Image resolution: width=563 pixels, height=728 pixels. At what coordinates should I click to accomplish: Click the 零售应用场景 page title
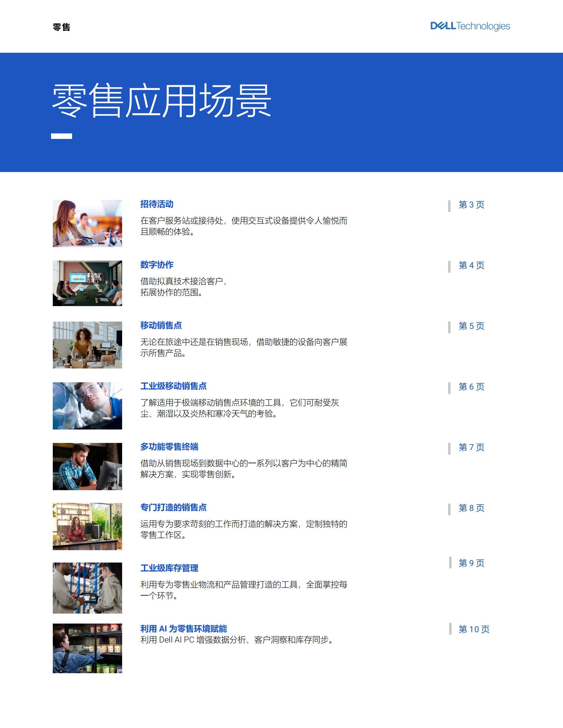click(x=161, y=100)
